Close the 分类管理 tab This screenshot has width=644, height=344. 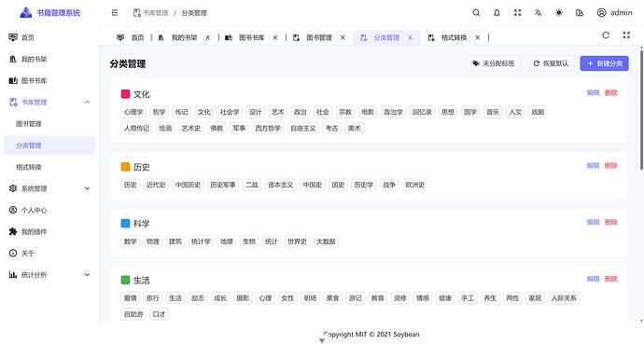[410, 37]
